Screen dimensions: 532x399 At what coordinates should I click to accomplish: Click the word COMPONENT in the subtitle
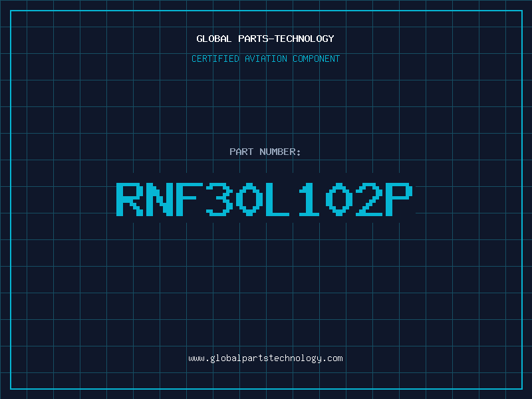click(x=316, y=59)
